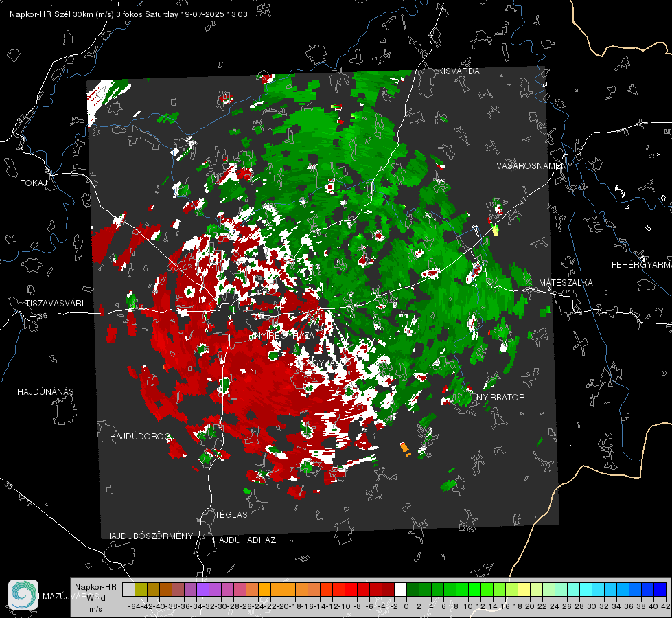Pick the dark green swatch between 0 and 2
Image resolution: width=672 pixels, height=618 pixels.
(413, 590)
